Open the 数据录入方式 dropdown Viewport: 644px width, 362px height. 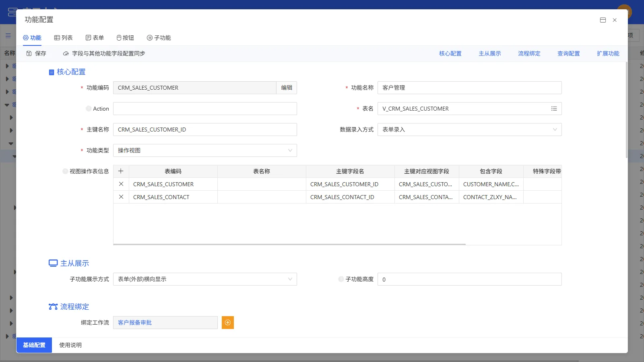pyautogui.click(x=469, y=130)
